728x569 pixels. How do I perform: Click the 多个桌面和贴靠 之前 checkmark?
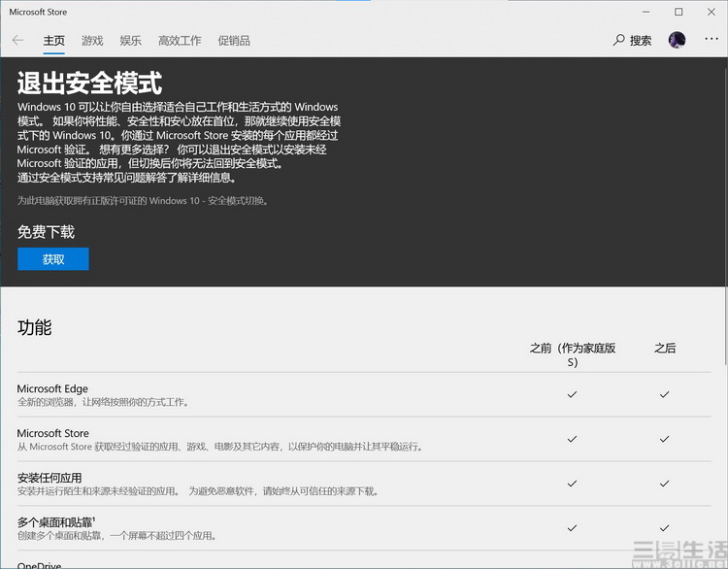click(x=572, y=528)
